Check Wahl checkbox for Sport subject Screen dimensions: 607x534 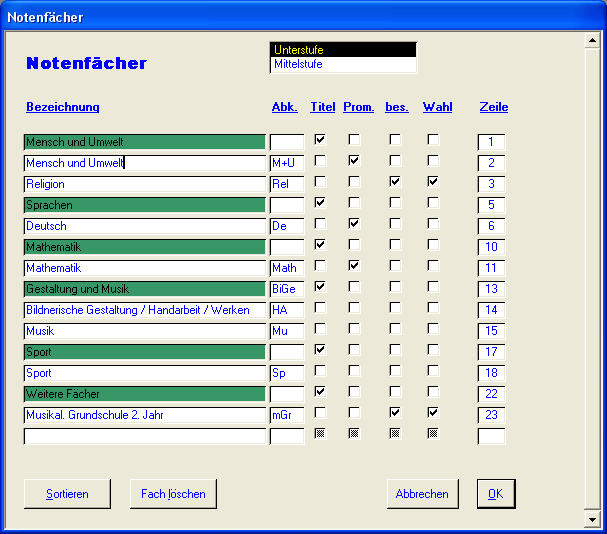433,371
